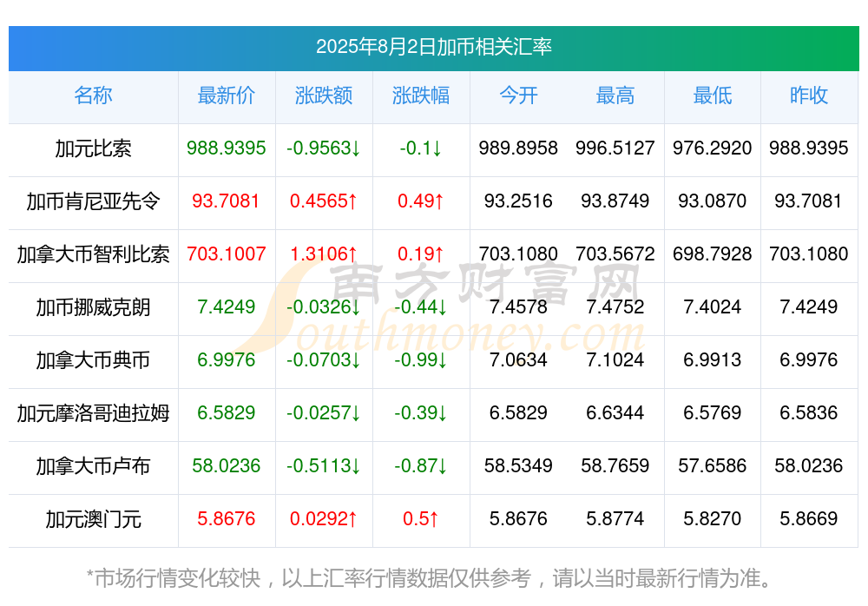Image resolution: width=868 pixels, height=606 pixels.
Task: Click the change percent -0.44↓
Action: (x=421, y=306)
